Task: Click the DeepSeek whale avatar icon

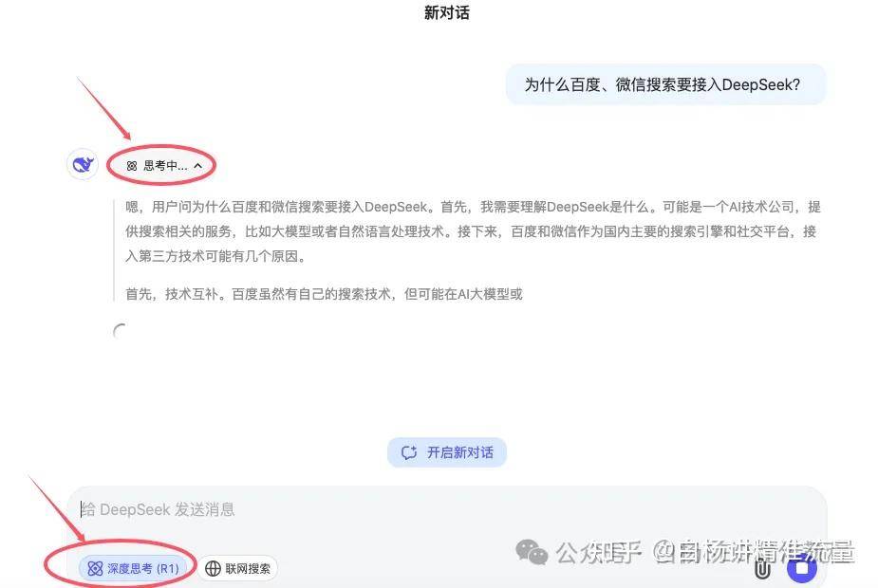Action: click(x=83, y=164)
